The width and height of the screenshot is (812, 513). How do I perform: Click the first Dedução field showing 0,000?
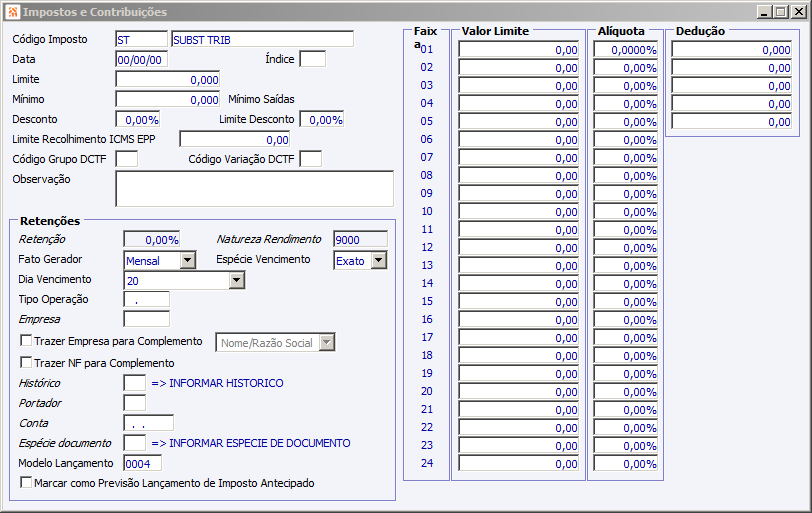click(732, 49)
